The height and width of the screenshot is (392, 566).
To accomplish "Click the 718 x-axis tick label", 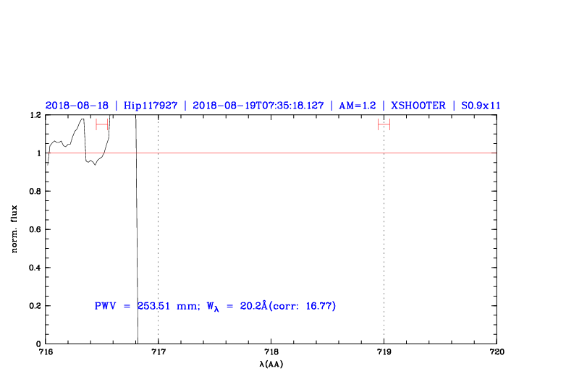I will point(271,352).
